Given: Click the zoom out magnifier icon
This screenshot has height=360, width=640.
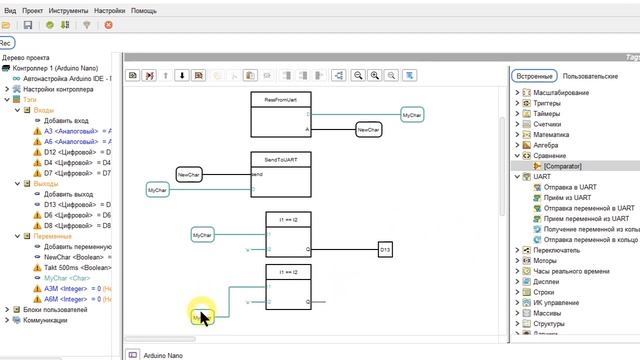Looking at the screenshot, I should pos(358,76).
